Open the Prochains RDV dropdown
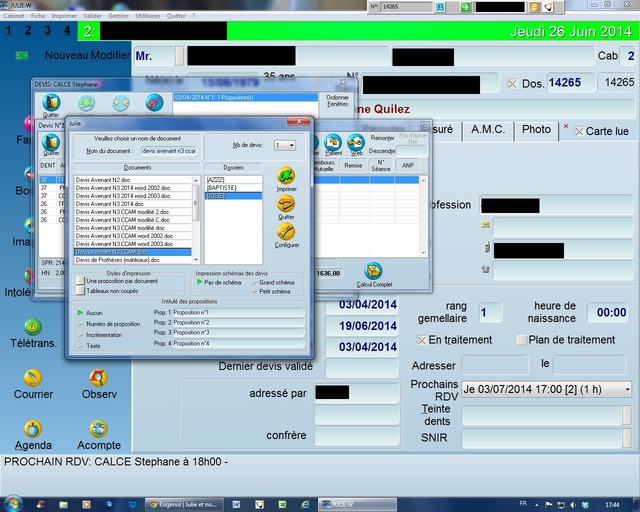This screenshot has width=640, height=512. 626,388
